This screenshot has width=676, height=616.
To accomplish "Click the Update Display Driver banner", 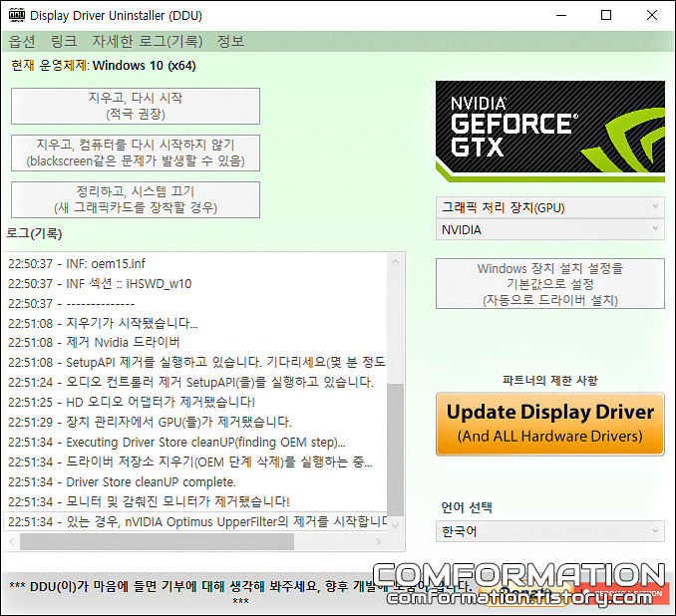I will point(550,424).
